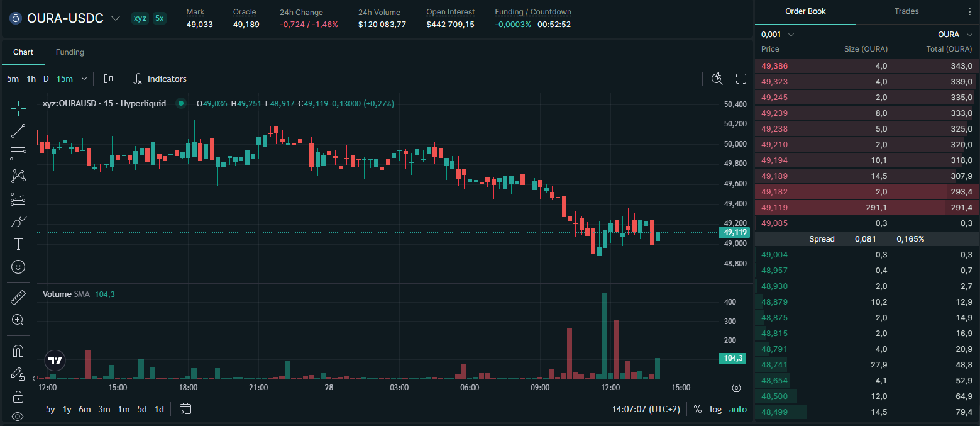The width and height of the screenshot is (980, 426).
Task: Open the Indicators menu
Action: point(160,79)
